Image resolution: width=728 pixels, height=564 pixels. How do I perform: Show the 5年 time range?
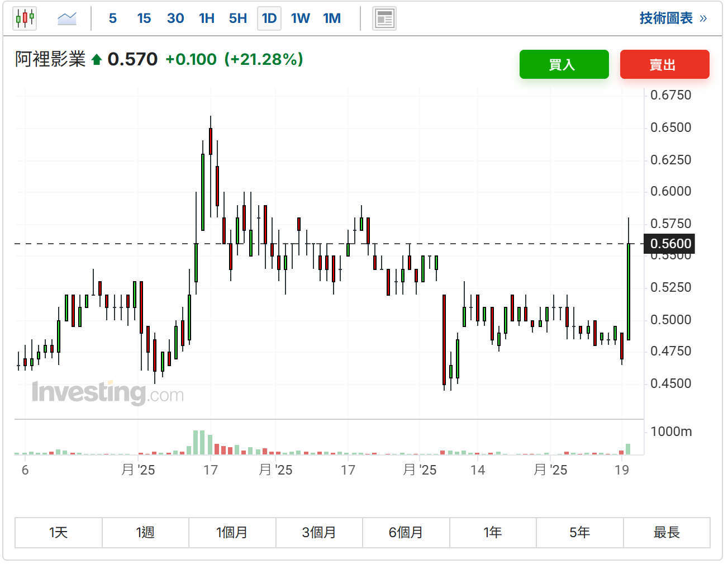[580, 533]
